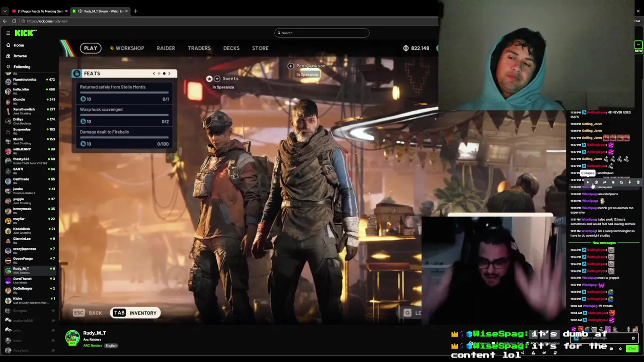644x362 pixels.
Task: Open SANTI channel avatar
Action: point(8,171)
